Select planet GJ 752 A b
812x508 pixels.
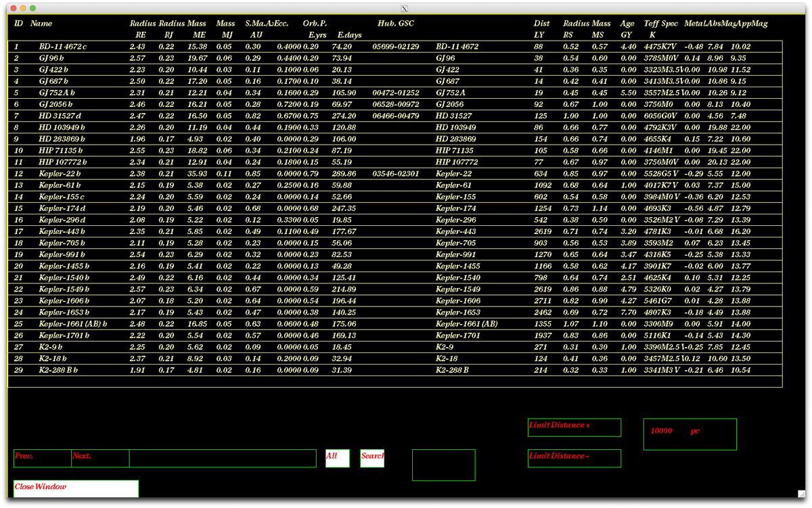(395, 93)
